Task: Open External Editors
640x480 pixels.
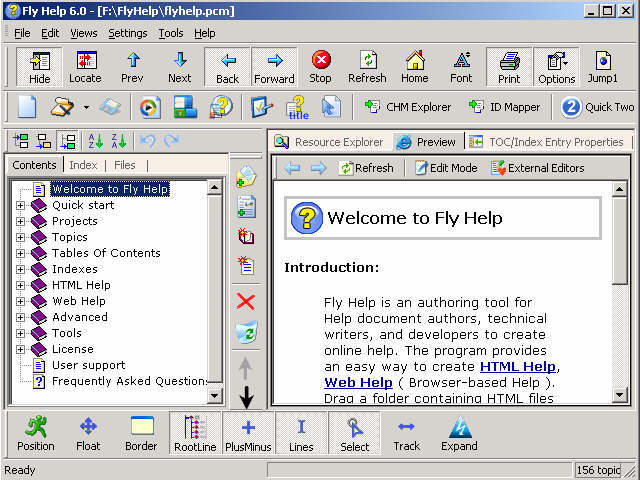Action: 537,168
